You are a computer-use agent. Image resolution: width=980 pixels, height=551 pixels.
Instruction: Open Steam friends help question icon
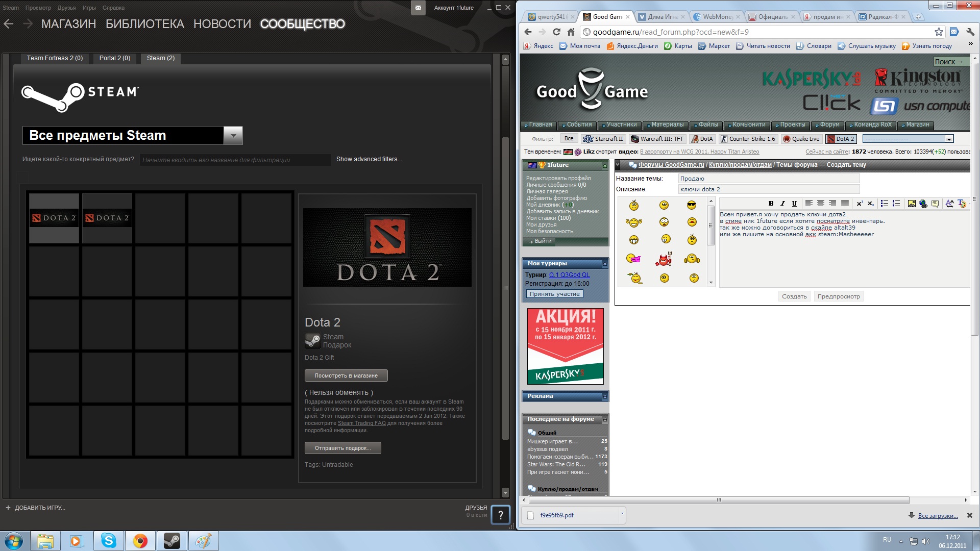(501, 515)
